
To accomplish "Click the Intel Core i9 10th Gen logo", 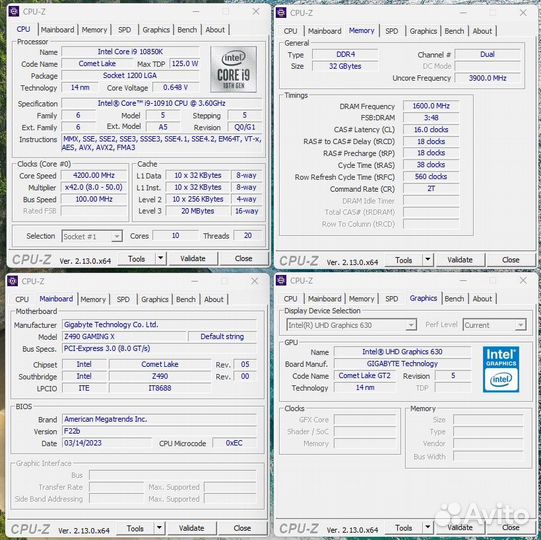I will pyautogui.click(x=234, y=69).
